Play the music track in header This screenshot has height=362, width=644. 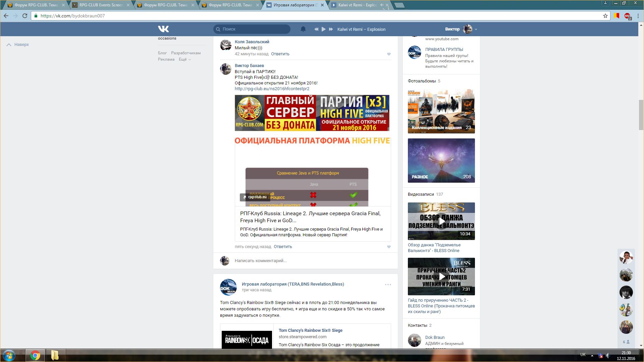click(323, 29)
